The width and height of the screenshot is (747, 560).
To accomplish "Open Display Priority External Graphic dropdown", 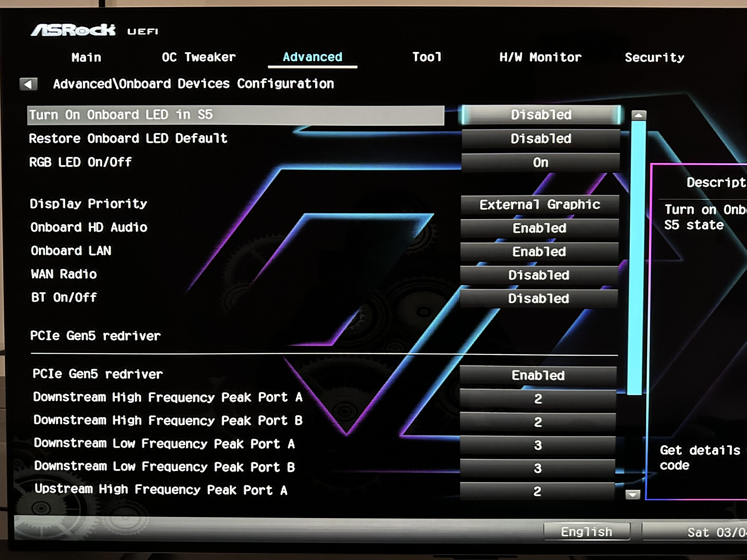I will 540,205.
